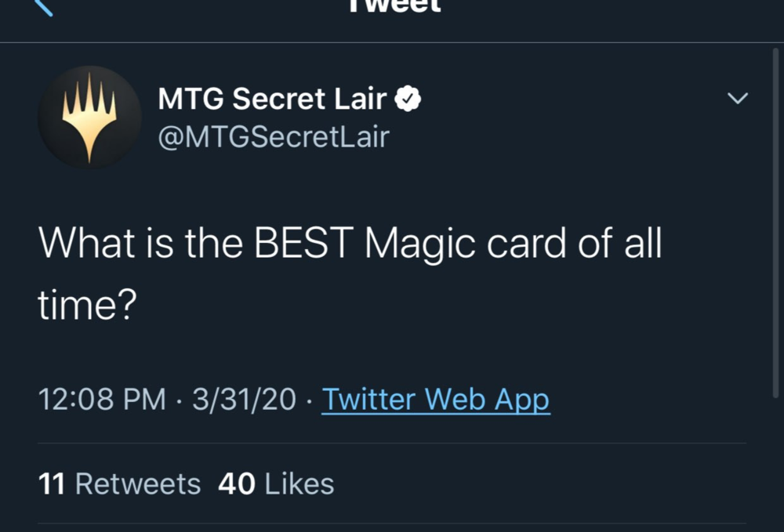Click the 12:08 PM timestamp
The height and width of the screenshot is (532, 784).
pos(102,400)
